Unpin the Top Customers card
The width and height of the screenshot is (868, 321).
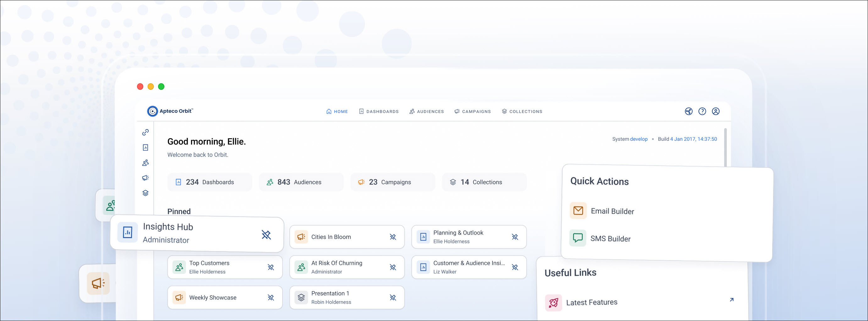(x=271, y=267)
